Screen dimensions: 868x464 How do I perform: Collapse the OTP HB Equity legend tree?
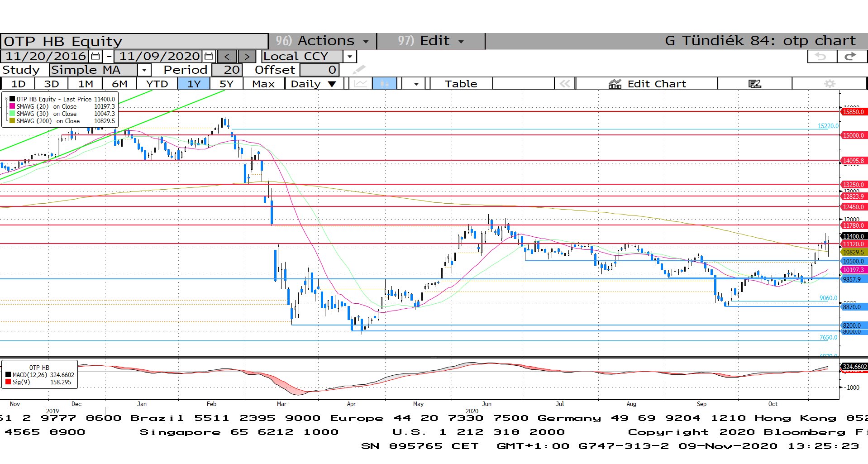click(6, 99)
